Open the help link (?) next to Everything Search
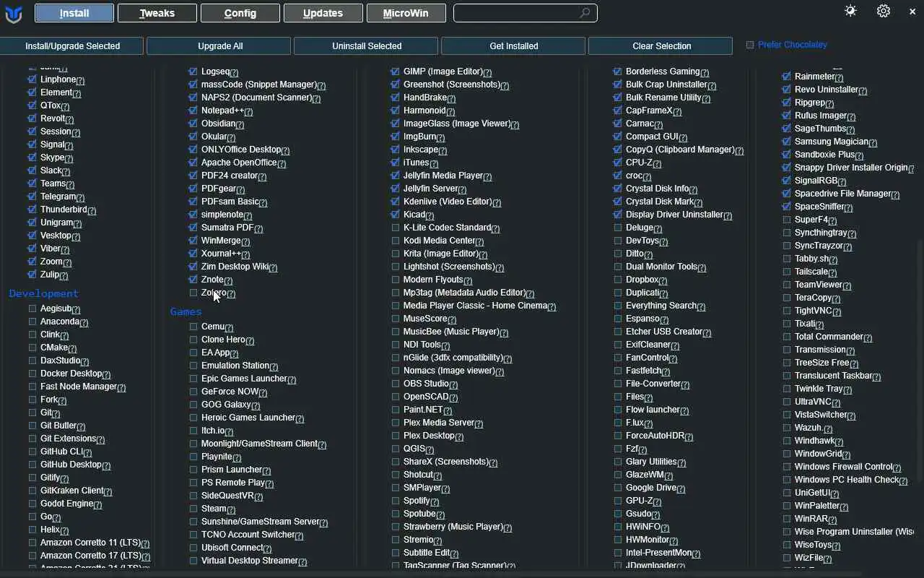 pyautogui.click(x=701, y=306)
